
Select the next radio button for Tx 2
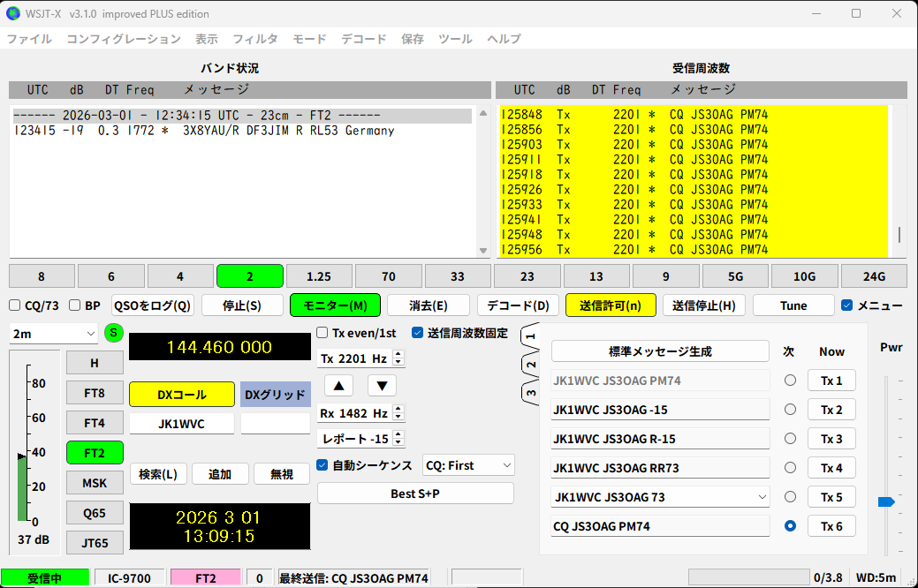[x=790, y=410]
